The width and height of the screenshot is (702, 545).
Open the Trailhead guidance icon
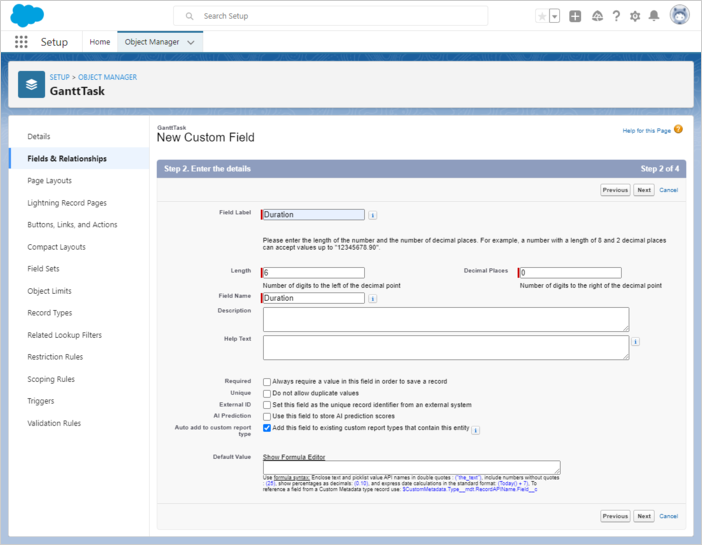pos(597,16)
